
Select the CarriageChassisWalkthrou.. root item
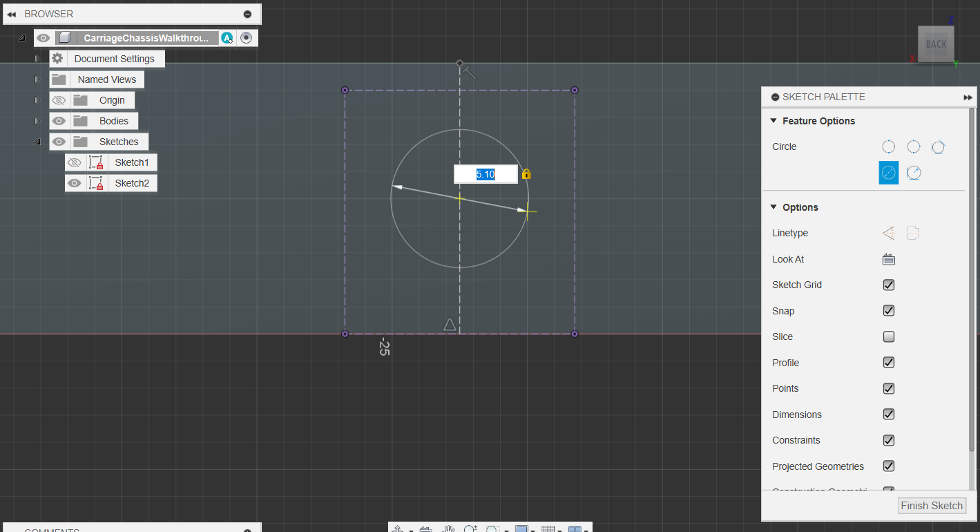click(x=146, y=38)
